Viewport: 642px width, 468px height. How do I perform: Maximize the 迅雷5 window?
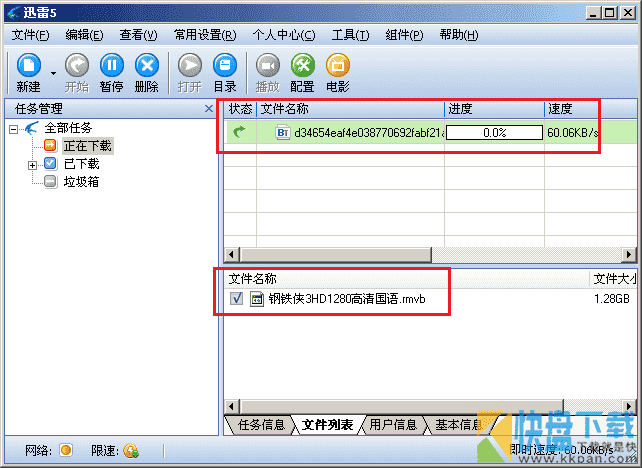coord(610,13)
